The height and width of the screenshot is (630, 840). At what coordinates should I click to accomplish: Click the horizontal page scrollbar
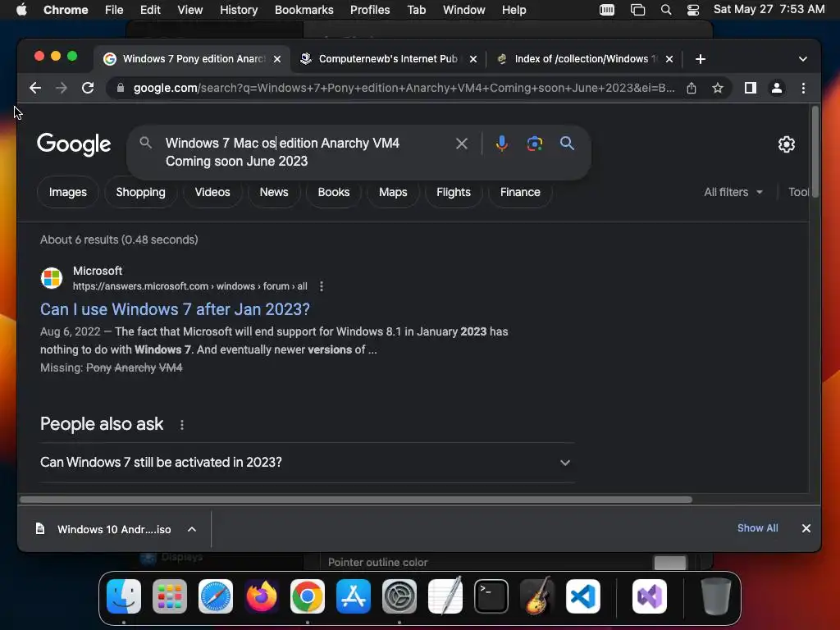(356, 500)
